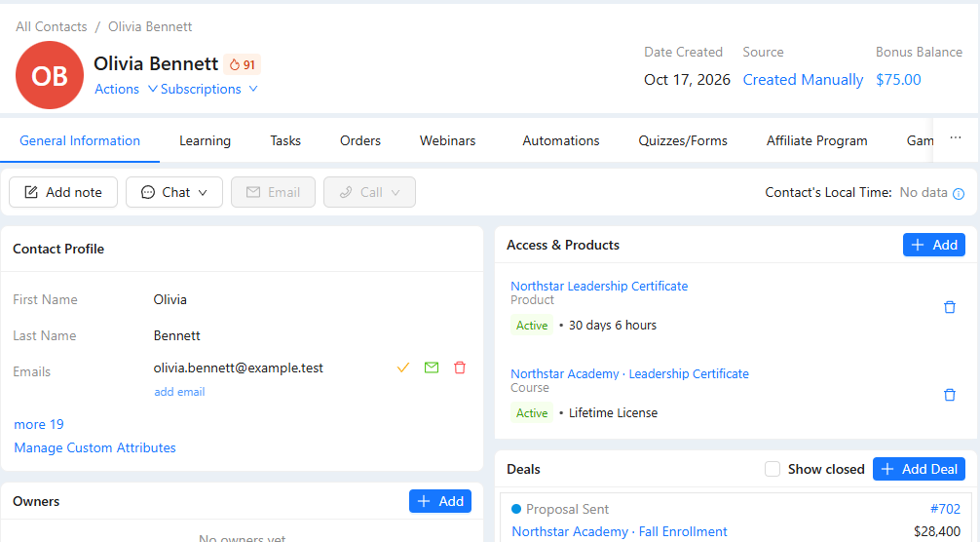Add an owner with Add button
The width and height of the screenshot is (980, 542).
tap(440, 501)
